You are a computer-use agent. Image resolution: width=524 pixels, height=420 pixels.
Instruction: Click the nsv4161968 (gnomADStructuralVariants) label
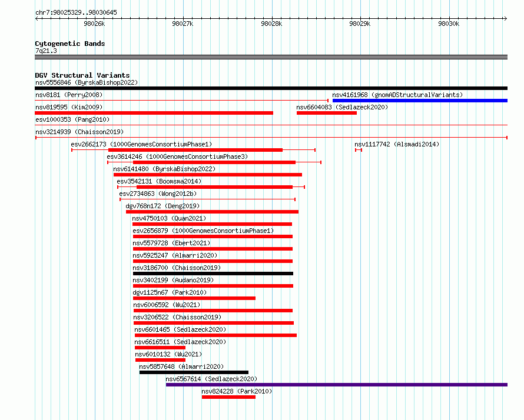(x=397, y=95)
